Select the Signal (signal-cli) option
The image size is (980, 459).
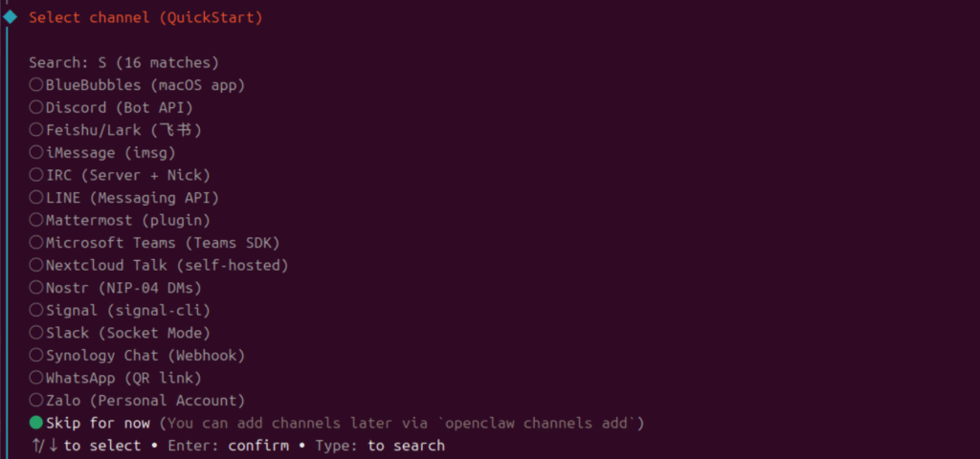36,310
